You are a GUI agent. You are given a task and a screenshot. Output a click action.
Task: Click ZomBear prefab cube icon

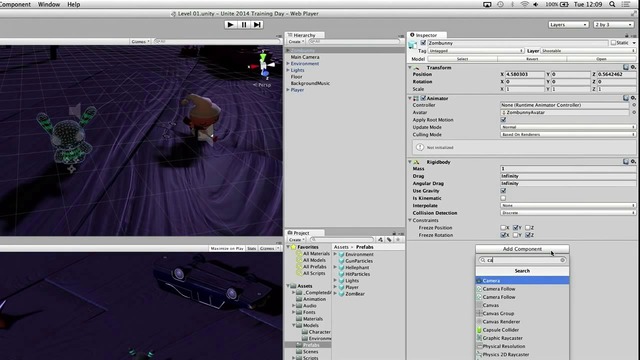coord(342,293)
